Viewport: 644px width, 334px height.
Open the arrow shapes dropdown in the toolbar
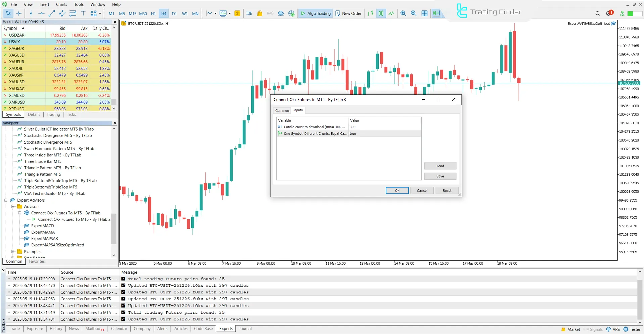[x=100, y=13]
